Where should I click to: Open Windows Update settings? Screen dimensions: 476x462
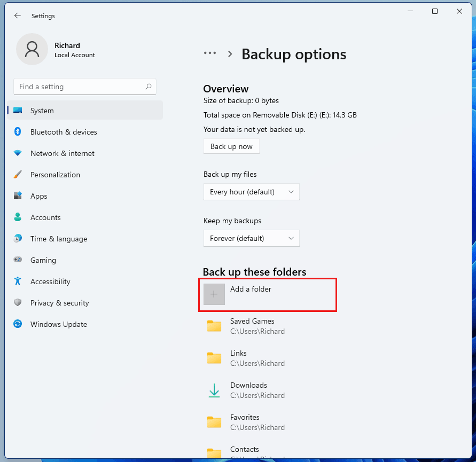(85, 324)
